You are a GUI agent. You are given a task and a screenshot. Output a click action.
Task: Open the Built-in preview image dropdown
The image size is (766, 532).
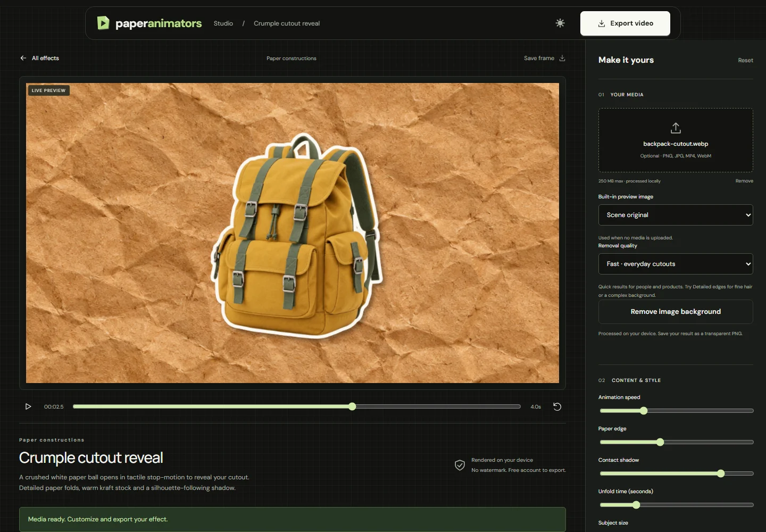click(676, 215)
